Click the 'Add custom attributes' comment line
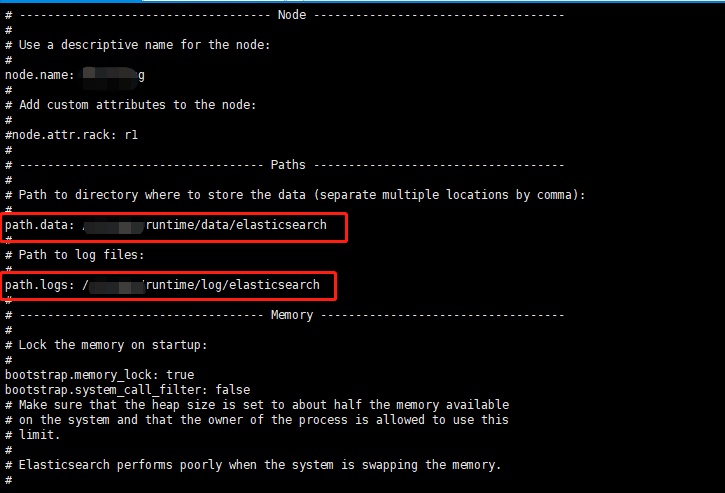Screen dimensions: 725x493 136,105
